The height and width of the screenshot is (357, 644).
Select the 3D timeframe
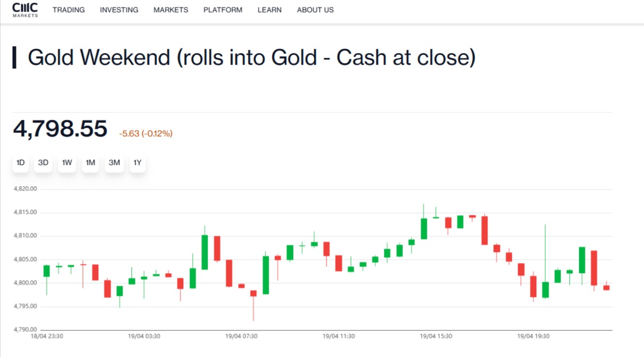coord(43,163)
